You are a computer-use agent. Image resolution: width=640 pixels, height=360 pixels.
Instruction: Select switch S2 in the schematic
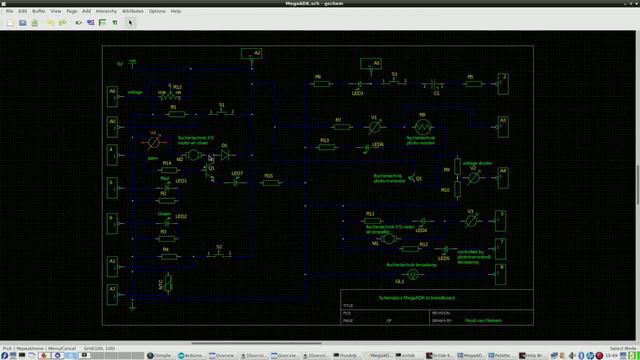tap(219, 255)
